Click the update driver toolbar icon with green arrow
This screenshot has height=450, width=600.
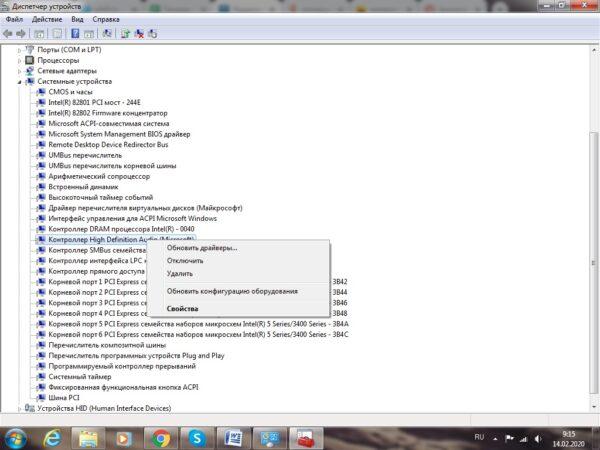point(125,34)
